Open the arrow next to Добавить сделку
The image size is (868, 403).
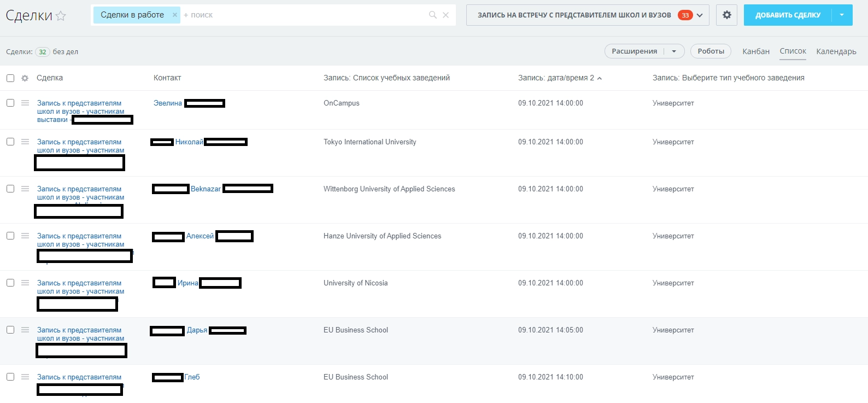coord(842,15)
